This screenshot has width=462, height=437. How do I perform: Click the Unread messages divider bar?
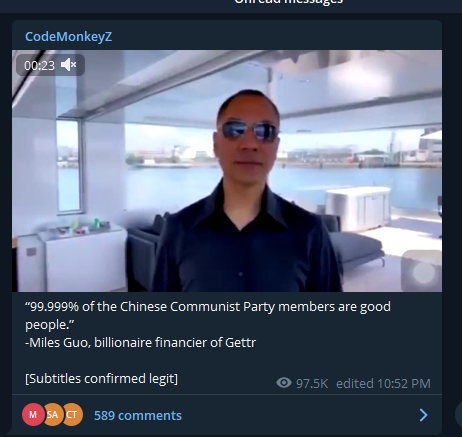(x=231, y=5)
